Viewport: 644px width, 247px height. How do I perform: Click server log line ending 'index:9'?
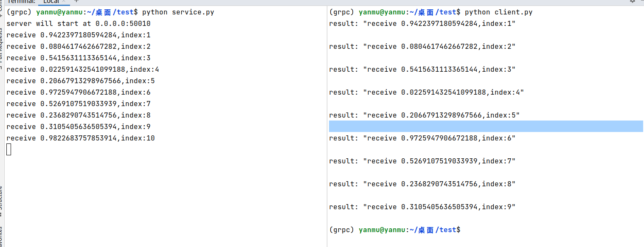[x=79, y=127]
